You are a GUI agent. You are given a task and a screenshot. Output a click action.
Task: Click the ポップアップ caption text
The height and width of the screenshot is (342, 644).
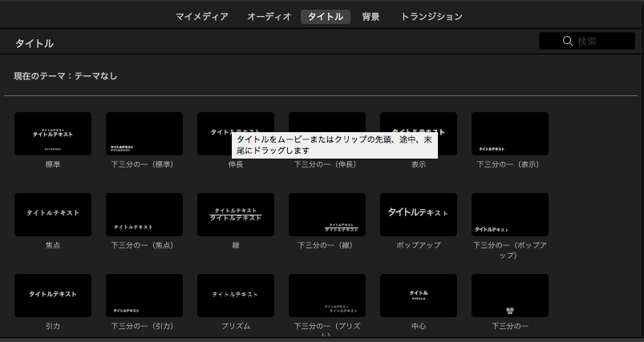pos(419,245)
